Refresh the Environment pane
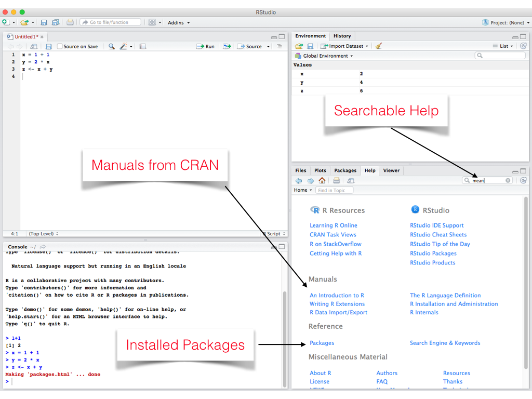This screenshot has height=399, width=532. [523, 46]
